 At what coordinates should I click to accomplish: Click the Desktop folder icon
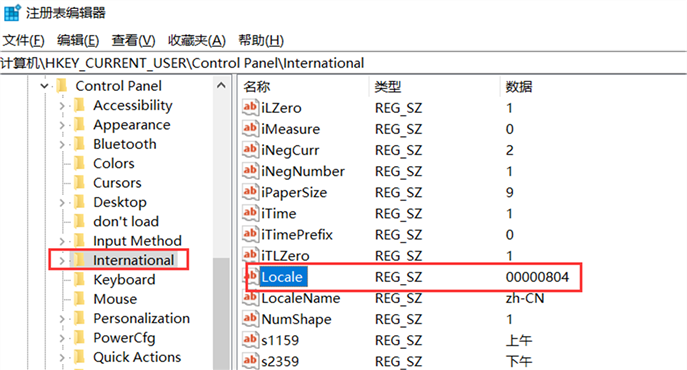[x=80, y=202]
